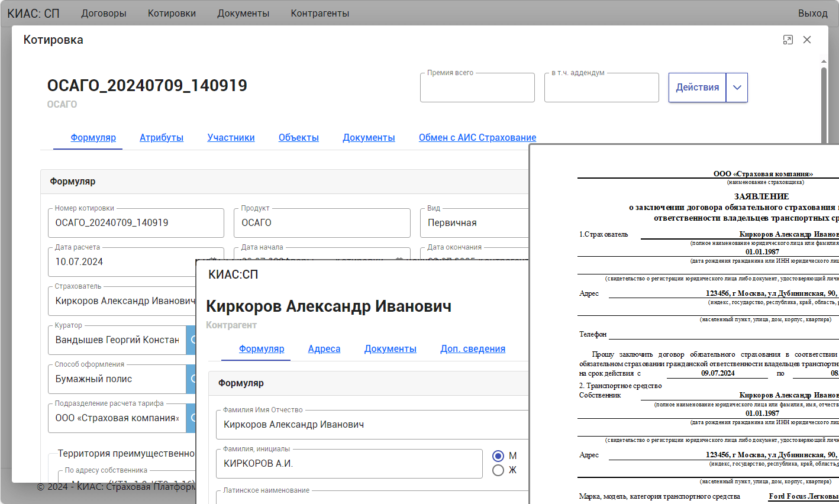Viewport: 839px width, 504px height.
Task: Click Куратор field Вандышев Георгий
Action: 117,340
